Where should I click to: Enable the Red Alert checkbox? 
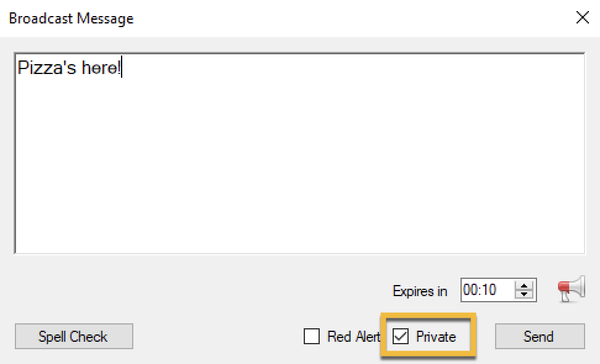point(312,336)
